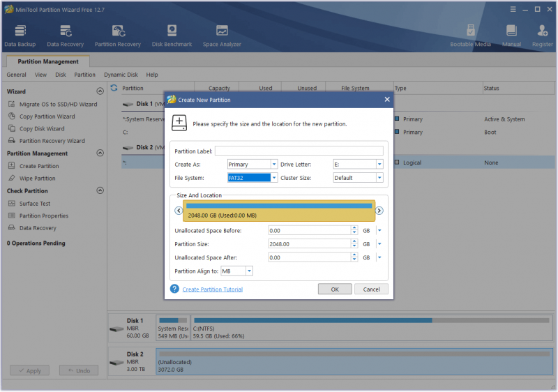Start the Disk Benchmark tool
This screenshot has width=558, height=392.
click(x=172, y=36)
